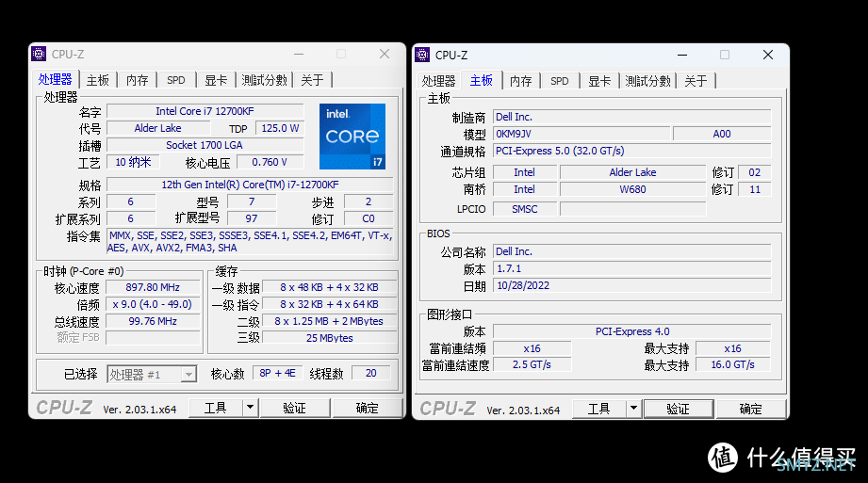This screenshot has height=483, width=868.
Task: Minimize the right CPU-Z window
Action: pyautogui.click(x=682, y=55)
